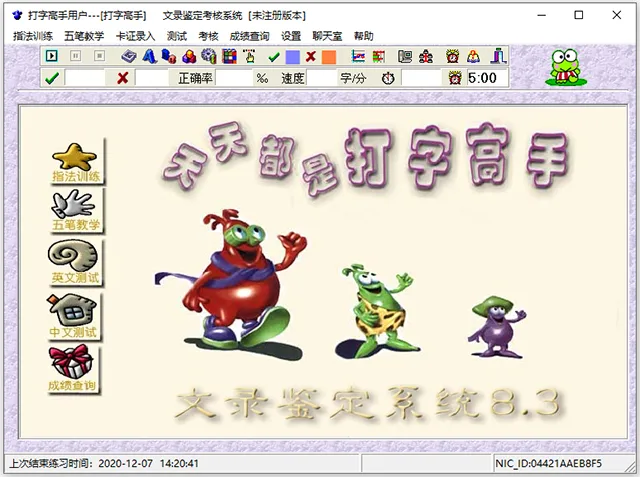Click the pointing hand toolbar icon
The image size is (640, 477).
click(249, 56)
